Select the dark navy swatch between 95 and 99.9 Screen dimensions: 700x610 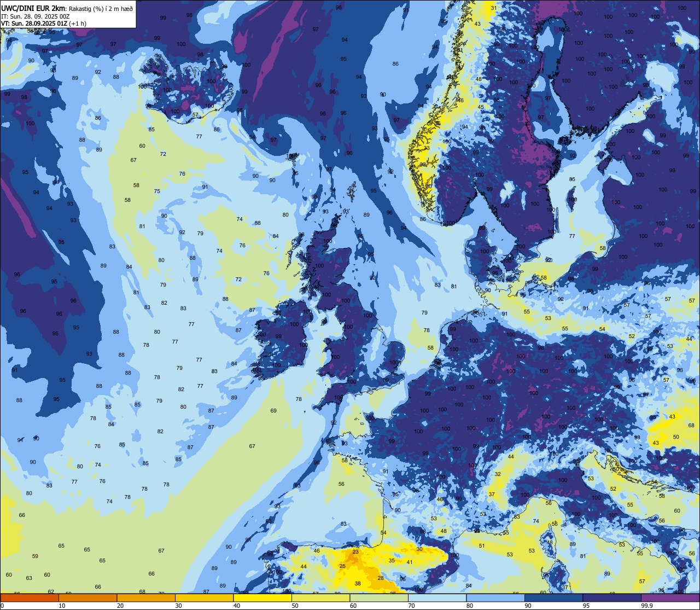point(612,597)
